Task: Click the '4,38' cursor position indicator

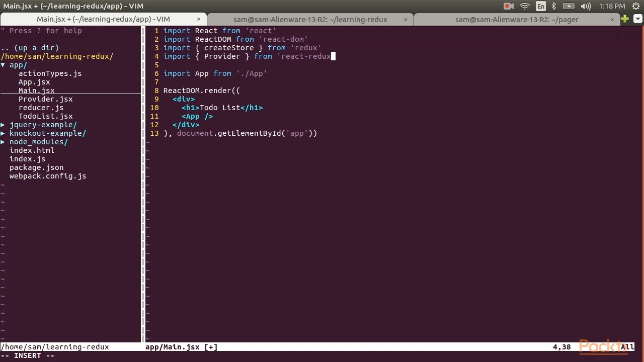Action: pos(562,347)
